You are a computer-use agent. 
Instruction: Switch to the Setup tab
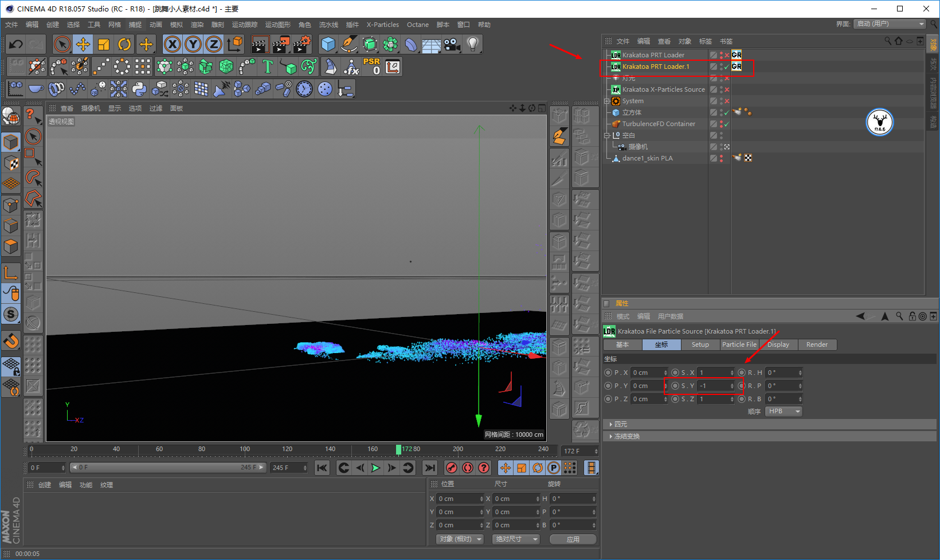(700, 344)
